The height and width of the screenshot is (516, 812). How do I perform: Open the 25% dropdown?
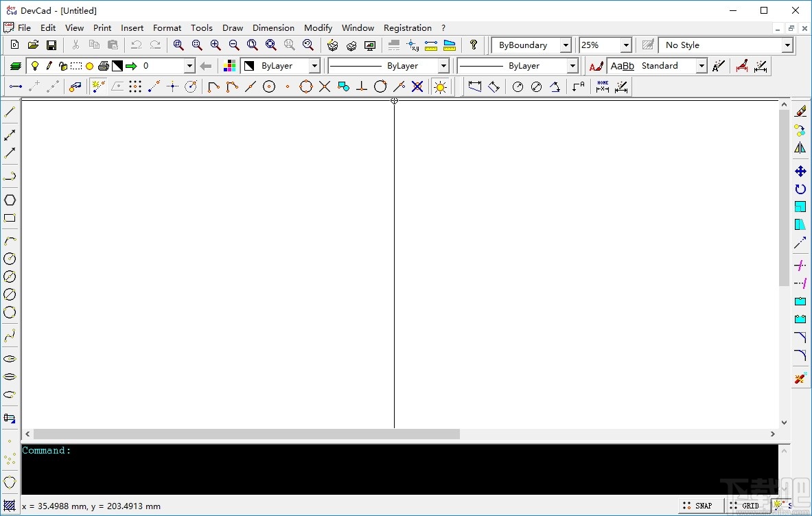(626, 45)
